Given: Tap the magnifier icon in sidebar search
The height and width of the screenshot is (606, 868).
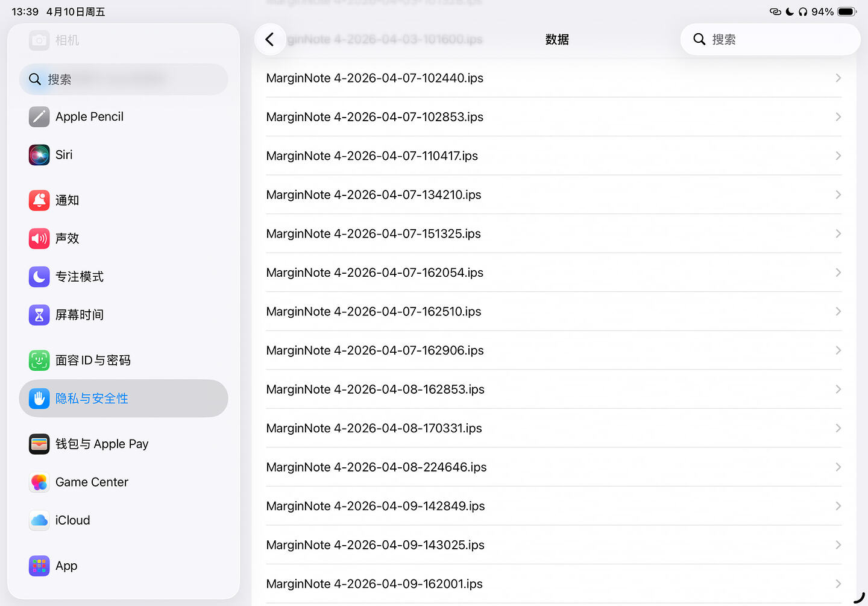Looking at the screenshot, I should (x=35, y=80).
